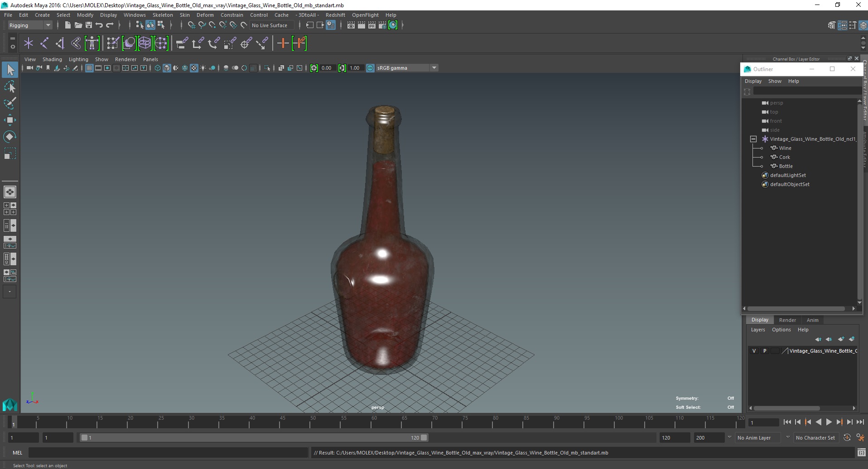Toggle isolate select in viewport
868x469 pixels.
pyautogui.click(x=267, y=68)
